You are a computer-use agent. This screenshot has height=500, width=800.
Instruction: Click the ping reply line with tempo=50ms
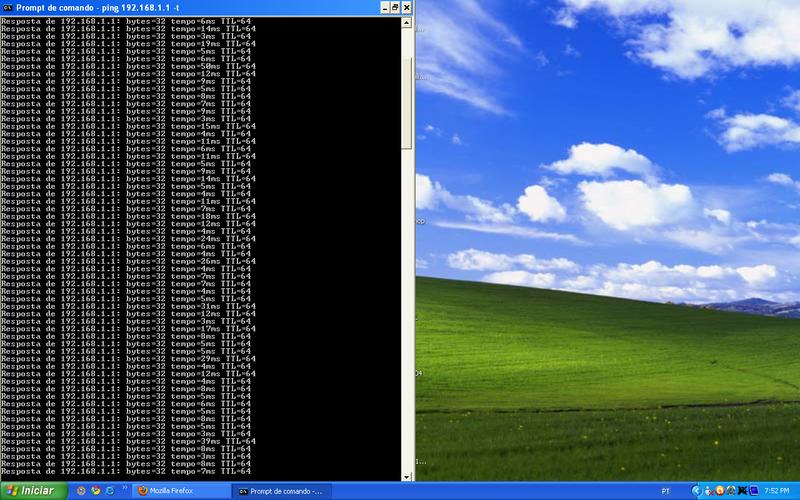click(x=129, y=66)
